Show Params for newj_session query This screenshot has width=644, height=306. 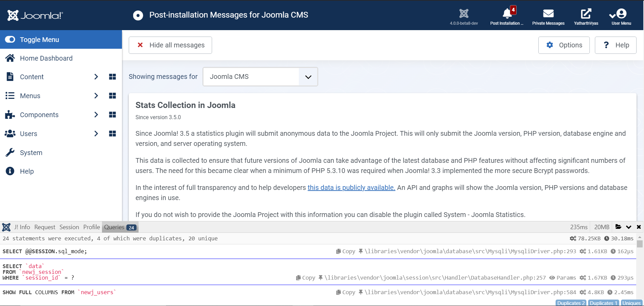point(563,278)
